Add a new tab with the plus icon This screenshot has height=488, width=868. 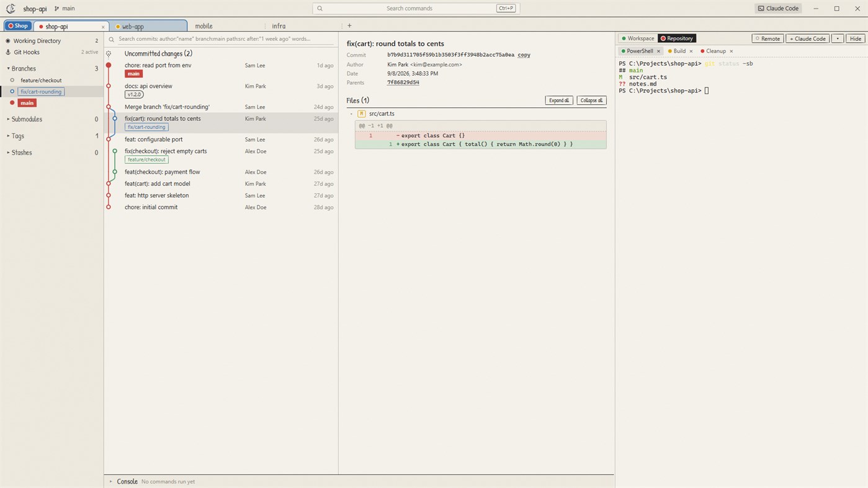(349, 25)
